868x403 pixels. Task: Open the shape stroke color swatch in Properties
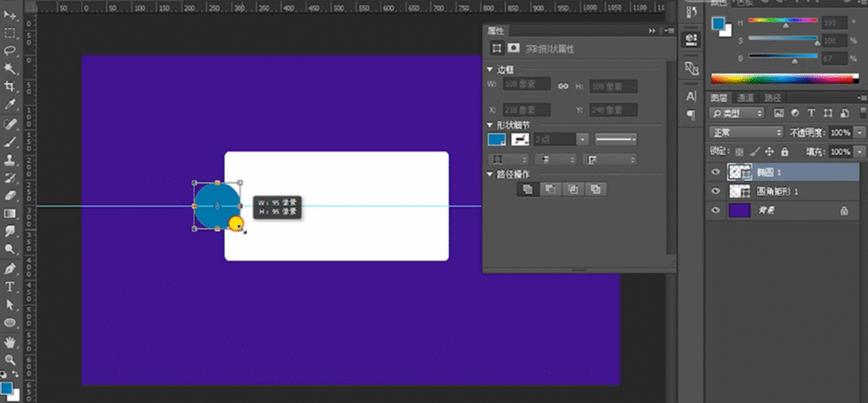pos(520,139)
